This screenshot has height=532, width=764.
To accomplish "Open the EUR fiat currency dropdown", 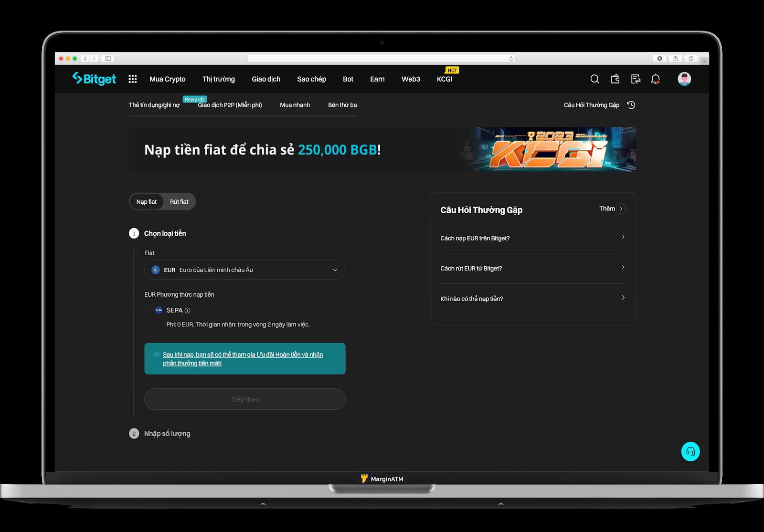I will [245, 270].
